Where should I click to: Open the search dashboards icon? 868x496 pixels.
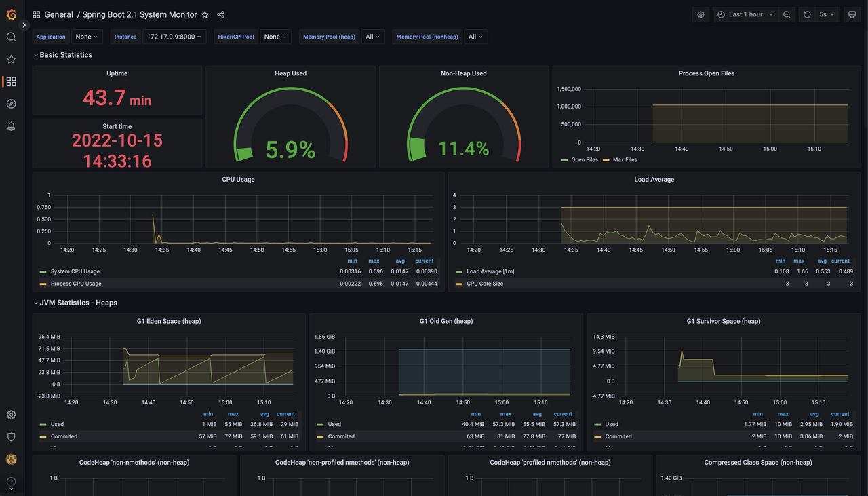click(x=11, y=37)
